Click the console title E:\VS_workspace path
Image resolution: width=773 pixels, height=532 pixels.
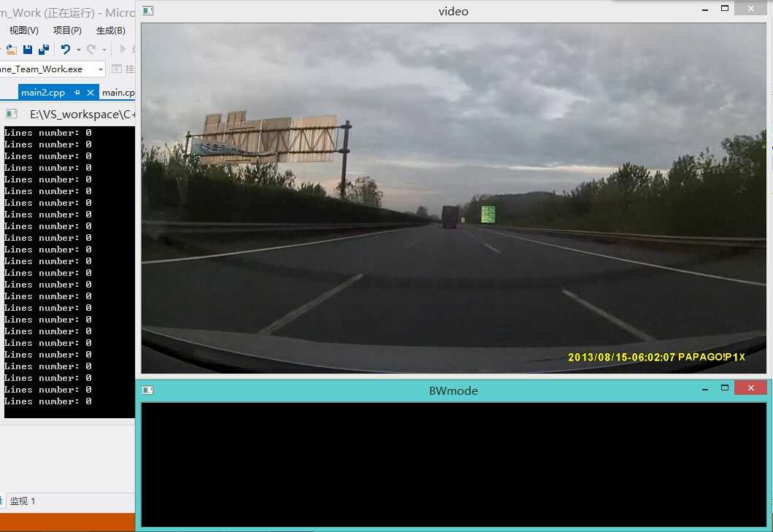coord(82,115)
